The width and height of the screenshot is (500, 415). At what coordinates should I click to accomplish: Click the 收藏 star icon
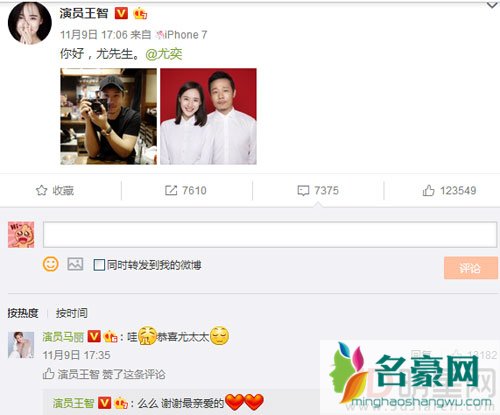tap(41, 190)
